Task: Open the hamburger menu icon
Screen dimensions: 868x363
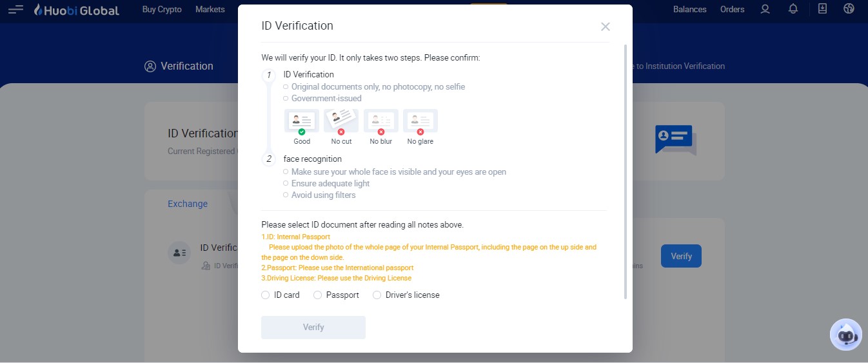Action: [15, 10]
